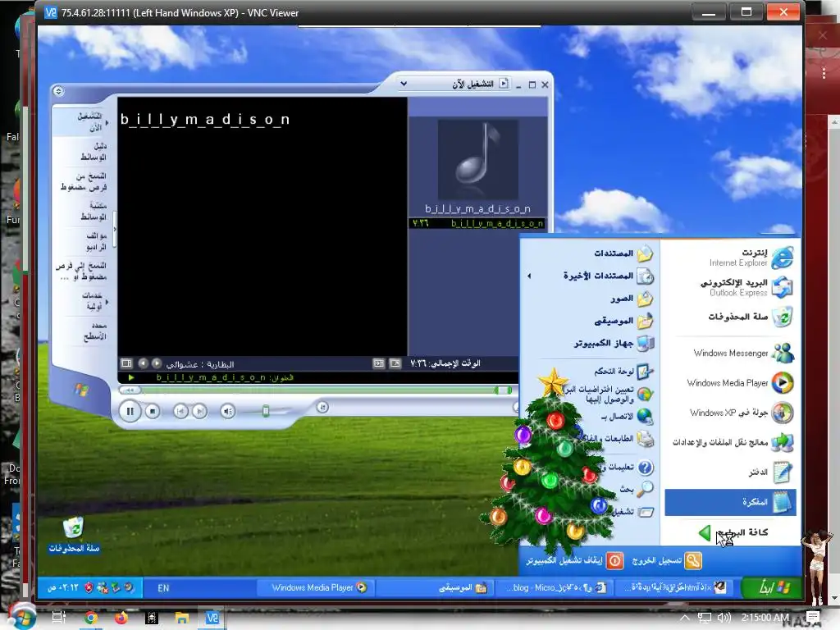Open My Documents from Start menu

[x=623, y=253]
